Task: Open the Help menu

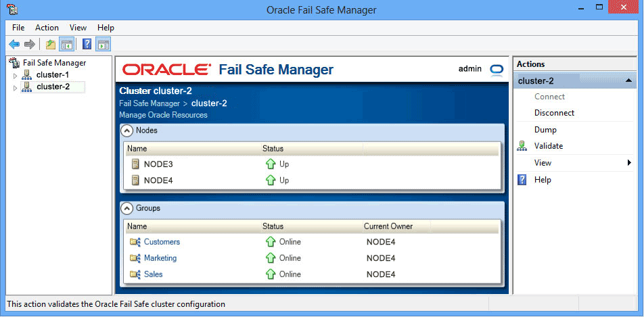Action: (106, 28)
